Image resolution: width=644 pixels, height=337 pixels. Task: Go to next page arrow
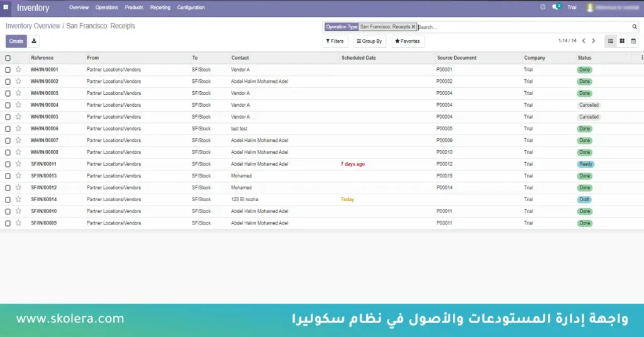(x=593, y=41)
